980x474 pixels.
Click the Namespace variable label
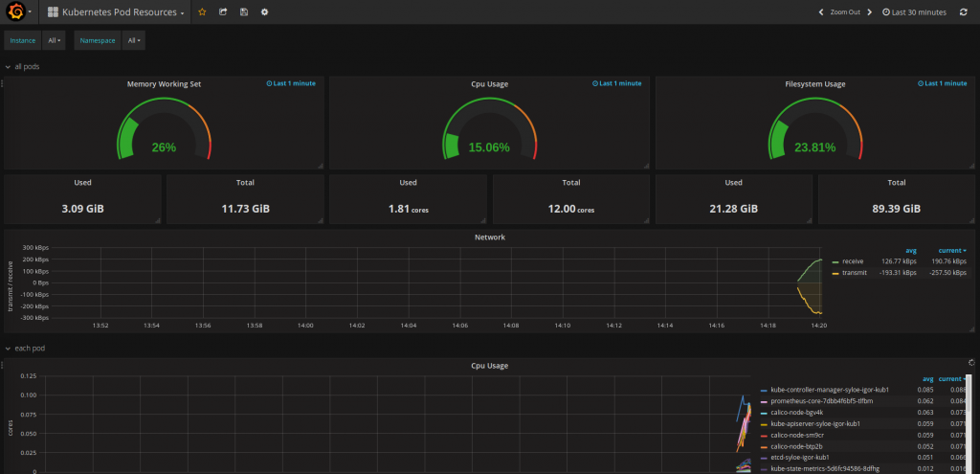pyautogui.click(x=98, y=40)
